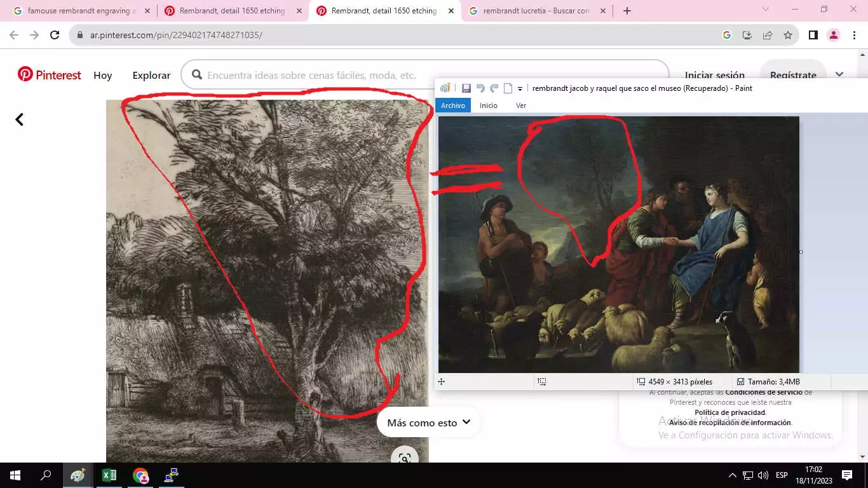The width and height of the screenshot is (868, 488).
Task: Switch to the second tab, first Rembrandt detail 1650 etching
Action: [233, 11]
